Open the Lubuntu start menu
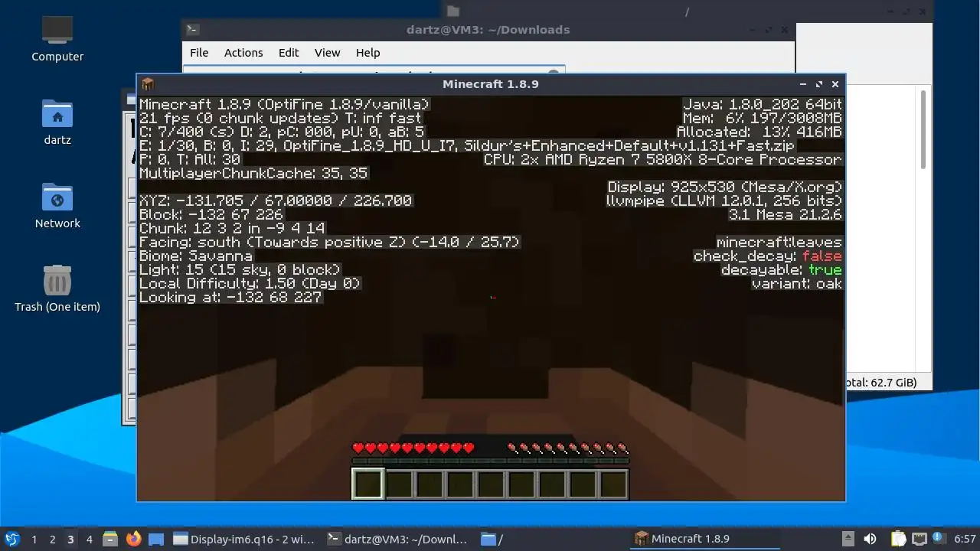This screenshot has height=551, width=980. [11, 539]
